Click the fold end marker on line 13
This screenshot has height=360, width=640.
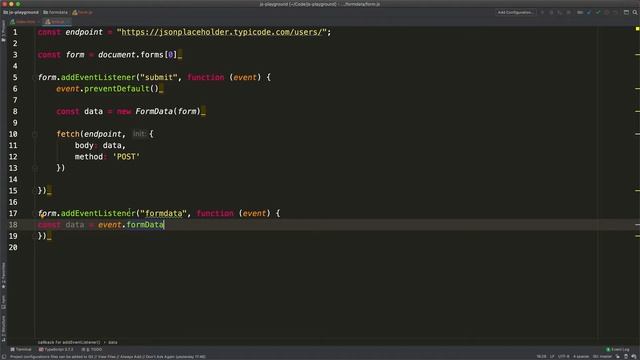point(35,168)
